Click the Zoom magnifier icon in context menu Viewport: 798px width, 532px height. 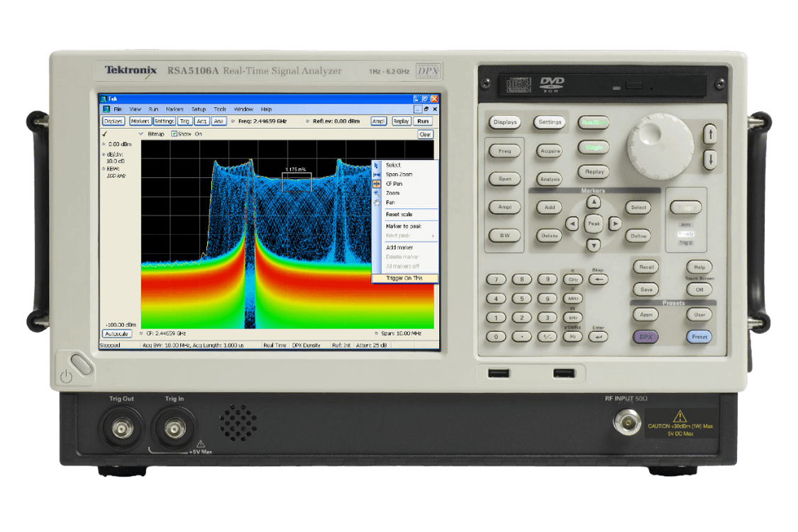point(377,193)
